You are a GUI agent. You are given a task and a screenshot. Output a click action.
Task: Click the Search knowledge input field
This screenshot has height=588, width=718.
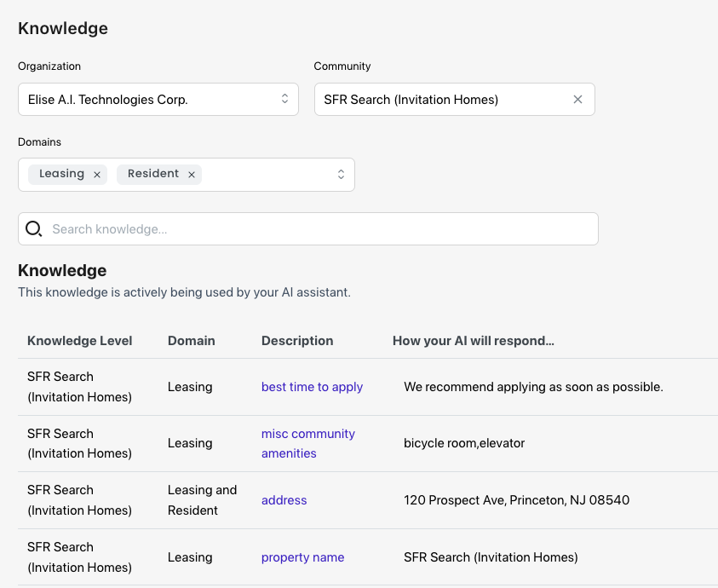click(308, 228)
